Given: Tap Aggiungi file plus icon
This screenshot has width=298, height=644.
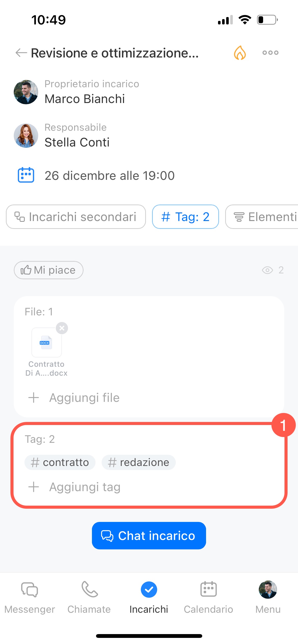Looking at the screenshot, I should (x=34, y=398).
